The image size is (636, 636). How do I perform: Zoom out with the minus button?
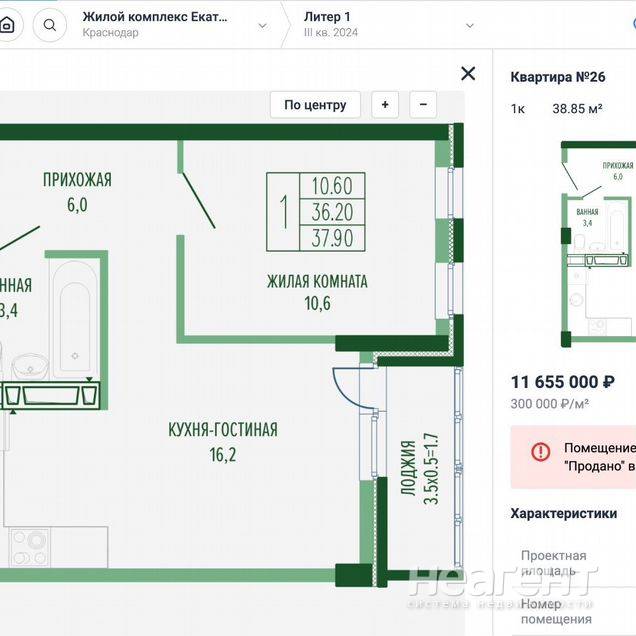coord(423,105)
